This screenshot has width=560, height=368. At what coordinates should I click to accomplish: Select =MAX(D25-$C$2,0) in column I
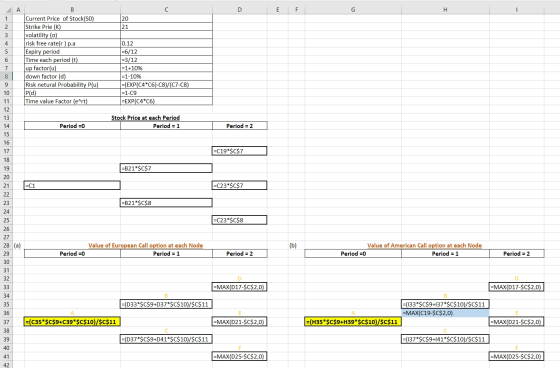pos(516,356)
